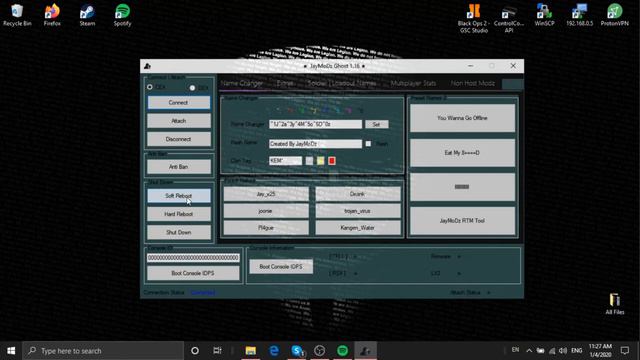
Task: Open the 192.168.0.5 network shortcut
Action: tap(579, 15)
